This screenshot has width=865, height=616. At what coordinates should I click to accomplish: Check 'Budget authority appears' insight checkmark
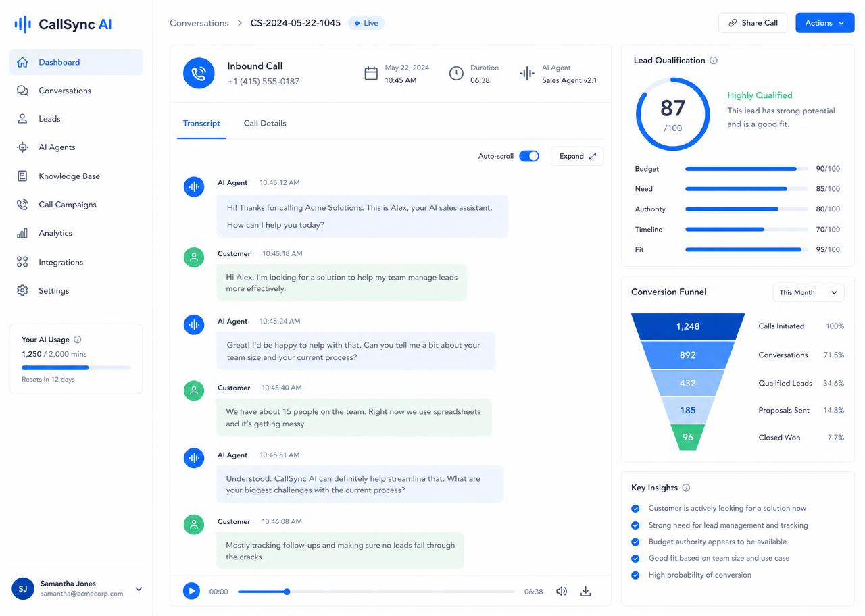pos(635,542)
